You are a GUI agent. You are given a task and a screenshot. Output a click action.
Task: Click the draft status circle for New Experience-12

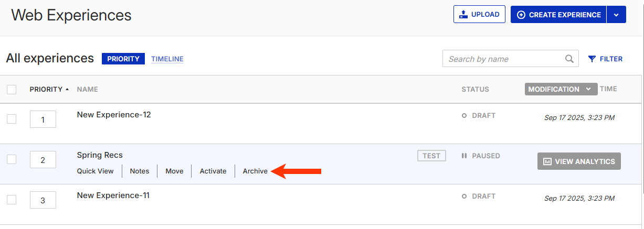point(464,115)
